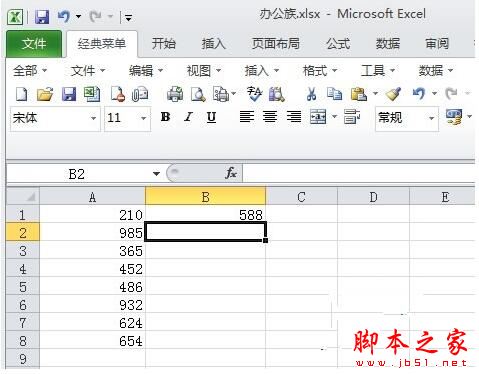479x374 pixels.
Task: Click the quick print icon
Action: (x=175, y=94)
